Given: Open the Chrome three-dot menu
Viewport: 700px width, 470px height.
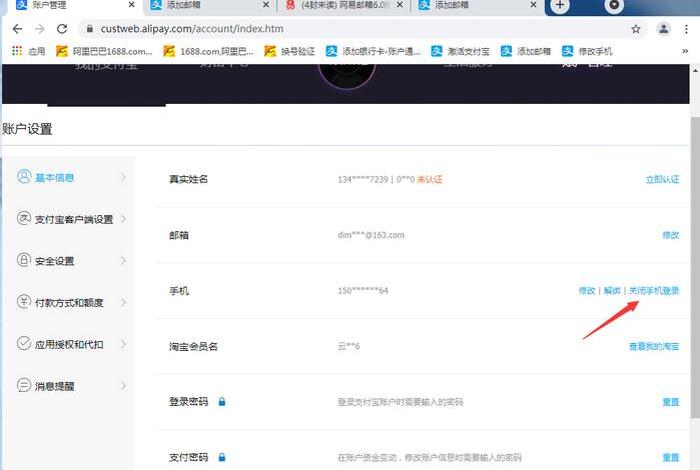Looking at the screenshot, I should pyautogui.click(x=686, y=29).
